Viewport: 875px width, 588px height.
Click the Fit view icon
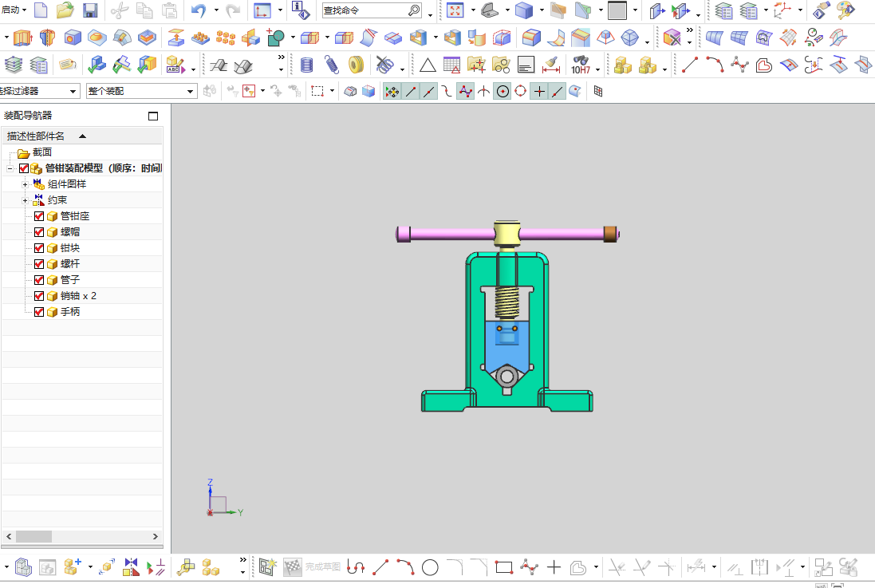pyautogui.click(x=455, y=10)
